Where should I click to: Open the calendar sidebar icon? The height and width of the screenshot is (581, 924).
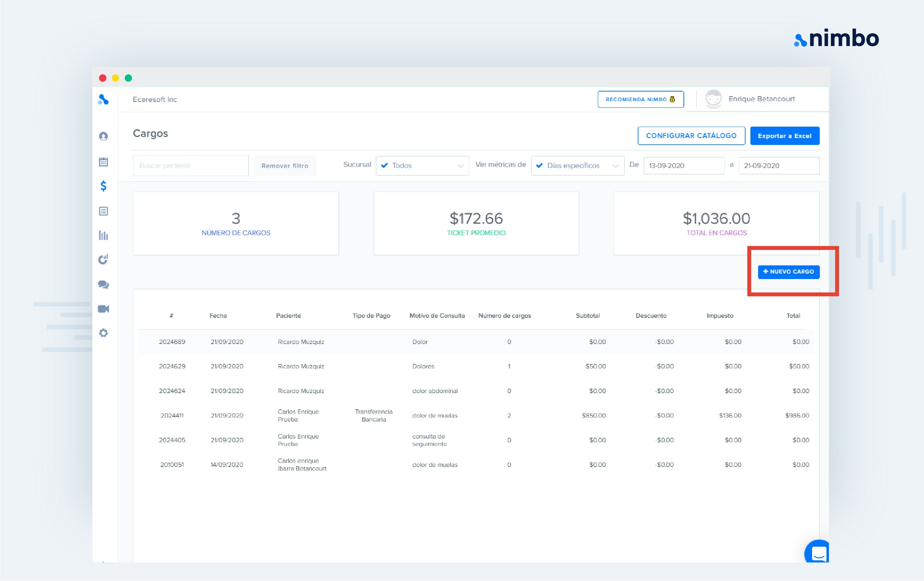click(x=103, y=162)
